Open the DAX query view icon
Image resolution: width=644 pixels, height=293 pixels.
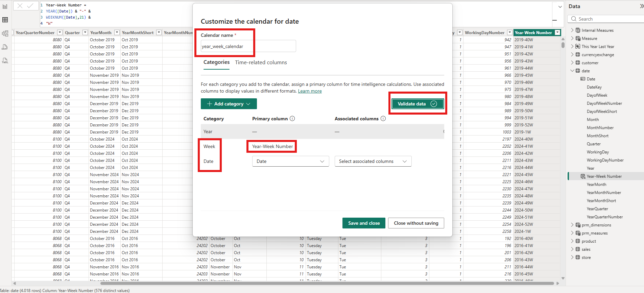pyautogui.click(x=5, y=47)
